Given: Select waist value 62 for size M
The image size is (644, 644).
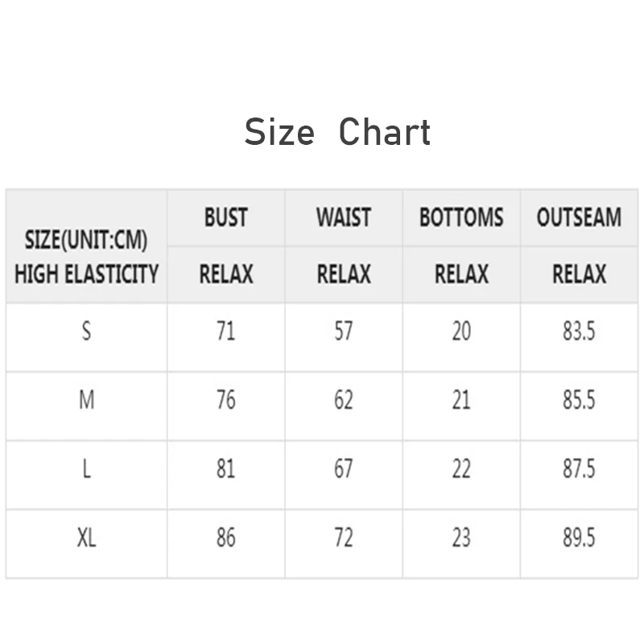Looking at the screenshot, I should click(344, 400).
